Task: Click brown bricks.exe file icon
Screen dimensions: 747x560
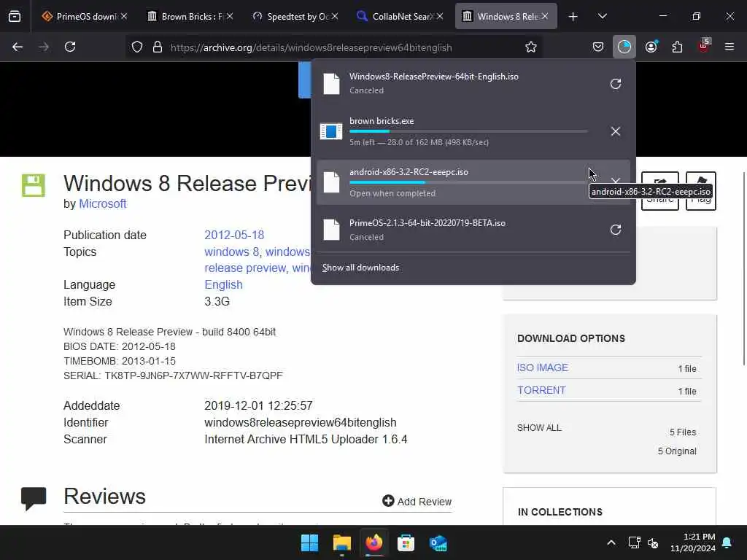Action: 331,131
